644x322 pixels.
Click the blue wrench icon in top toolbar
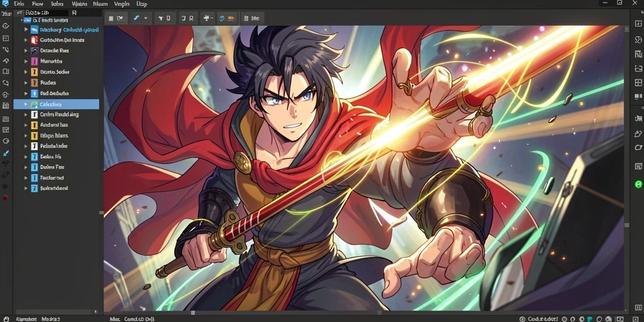click(x=136, y=18)
